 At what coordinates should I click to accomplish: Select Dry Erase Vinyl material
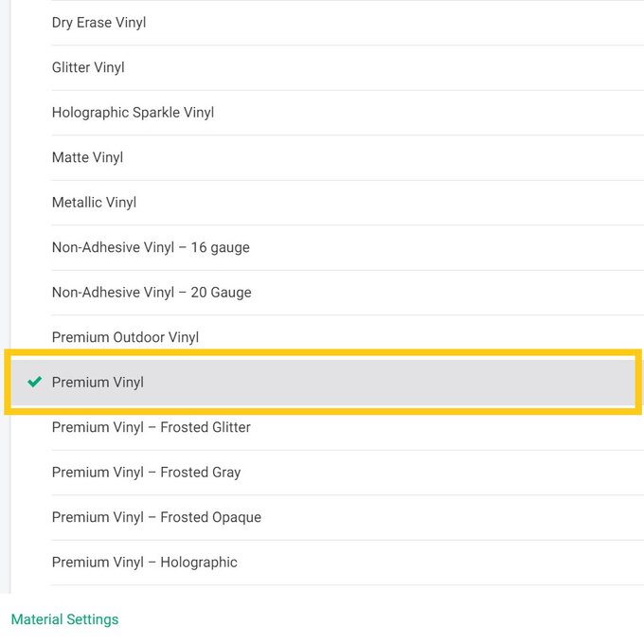tap(99, 23)
